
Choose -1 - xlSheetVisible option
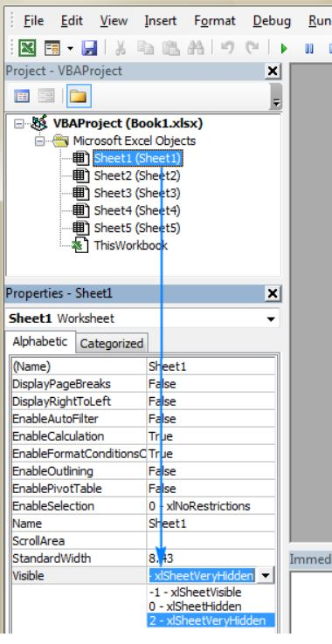point(211,593)
